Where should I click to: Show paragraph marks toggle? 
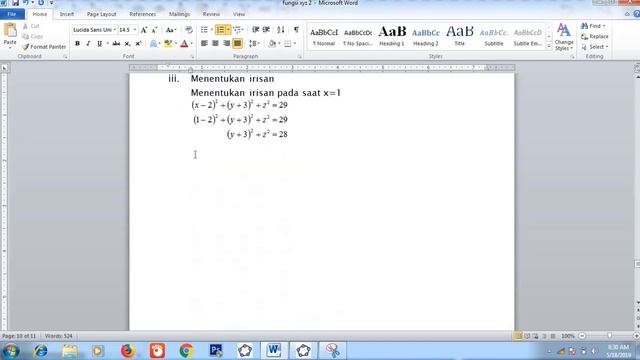coord(296,30)
